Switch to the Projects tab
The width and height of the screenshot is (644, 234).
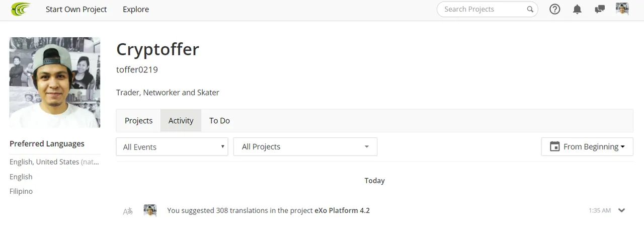(x=138, y=120)
